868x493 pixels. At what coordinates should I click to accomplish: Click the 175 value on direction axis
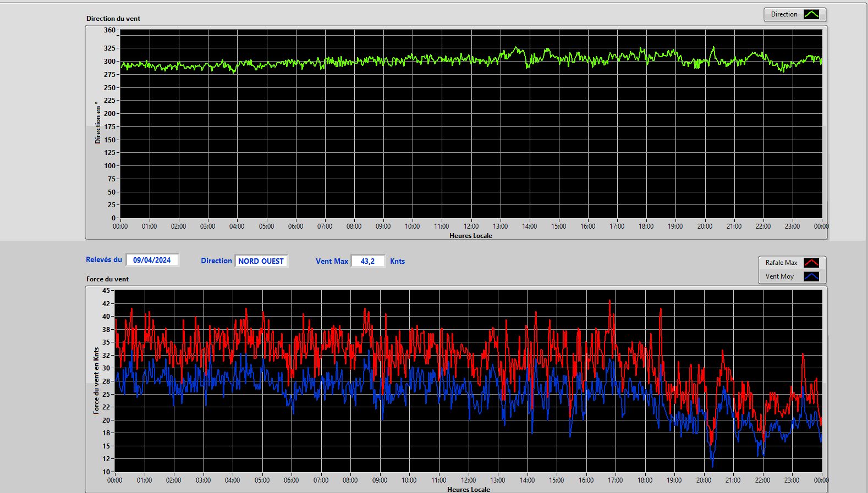click(x=109, y=126)
